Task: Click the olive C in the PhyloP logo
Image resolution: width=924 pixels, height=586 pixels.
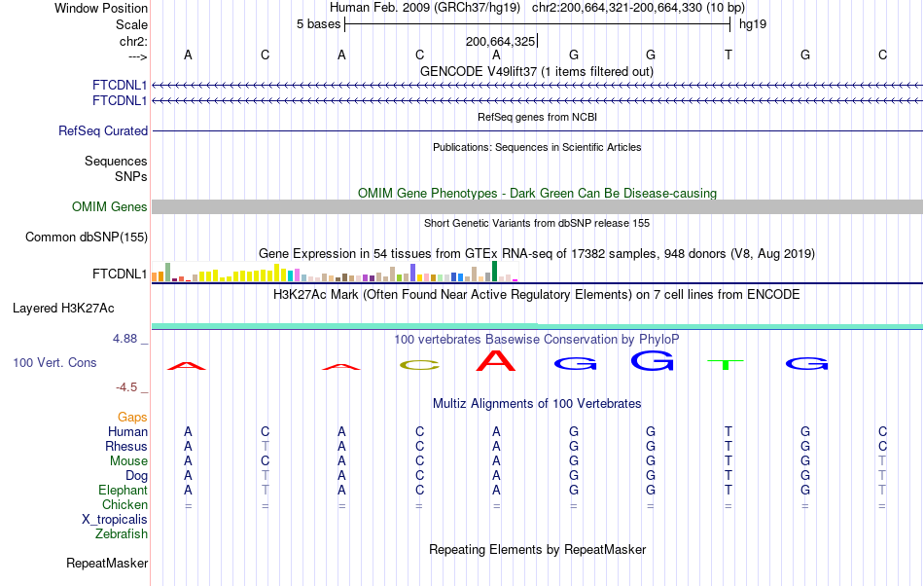Action: point(419,365)
